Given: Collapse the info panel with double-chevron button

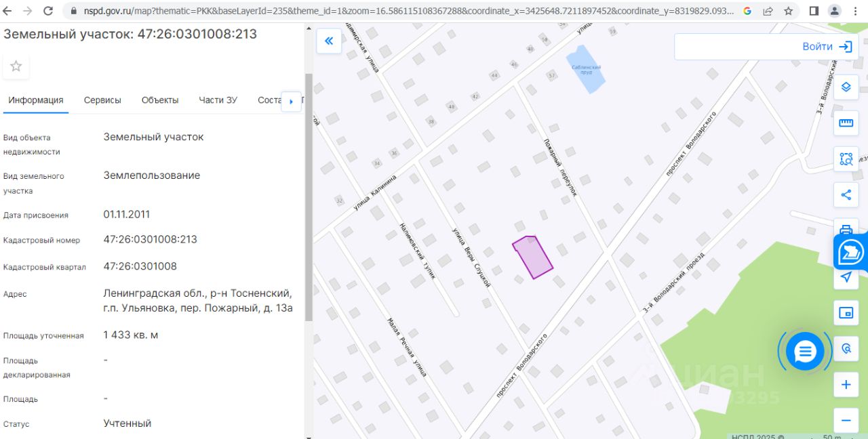Looking at the screenshot, I should (329, 41).
